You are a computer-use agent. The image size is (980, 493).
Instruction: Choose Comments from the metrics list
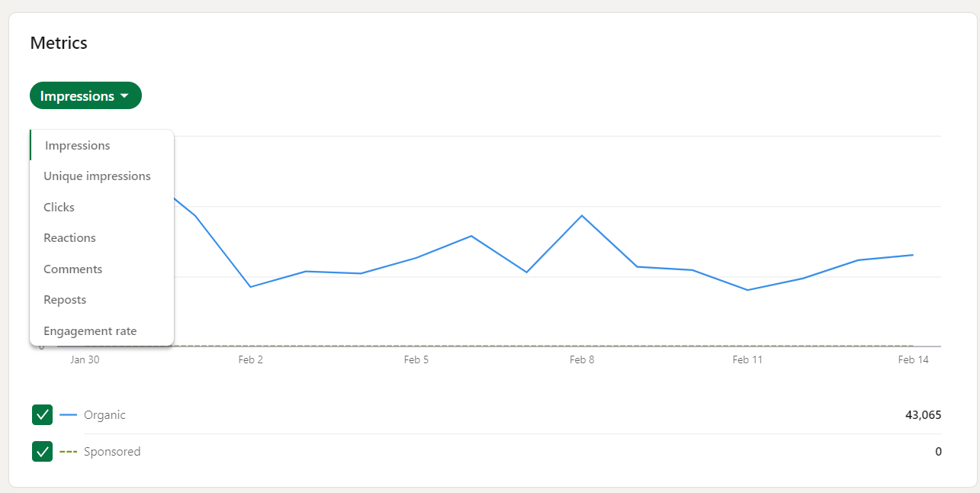point(72,269)
